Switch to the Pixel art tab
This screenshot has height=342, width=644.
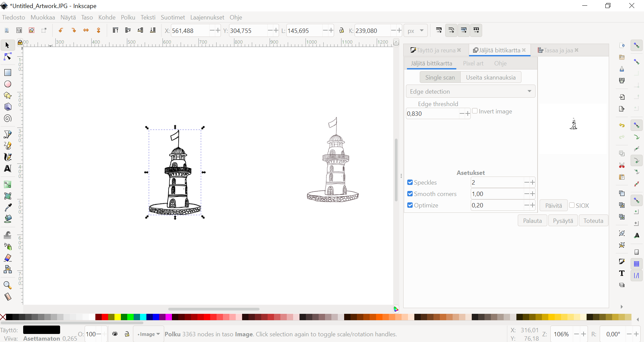coord(473,63)
